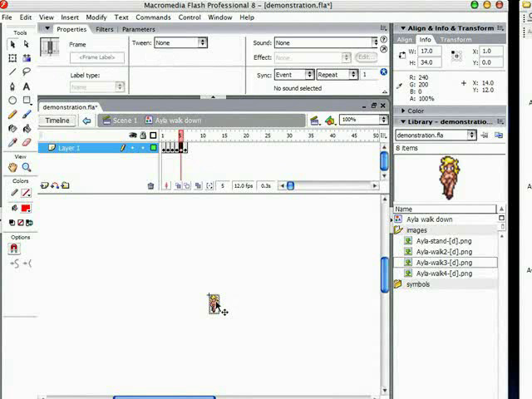Click the red fill color swatch

pyautogui.click(x=26, y=208)
